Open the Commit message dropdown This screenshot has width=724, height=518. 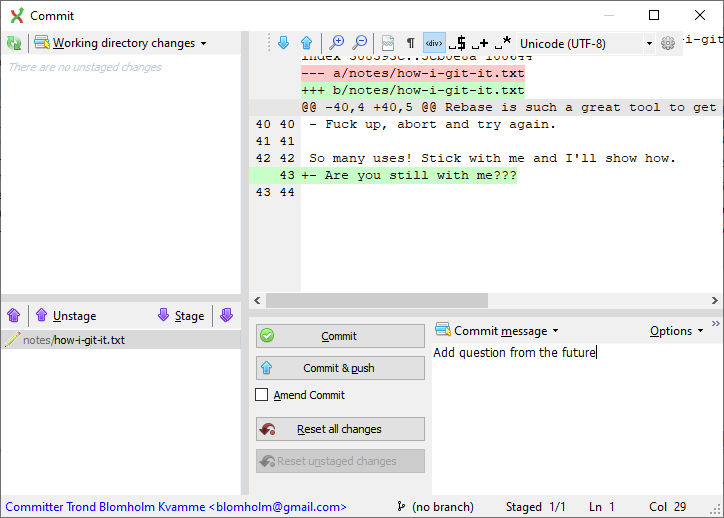(497, 331)
